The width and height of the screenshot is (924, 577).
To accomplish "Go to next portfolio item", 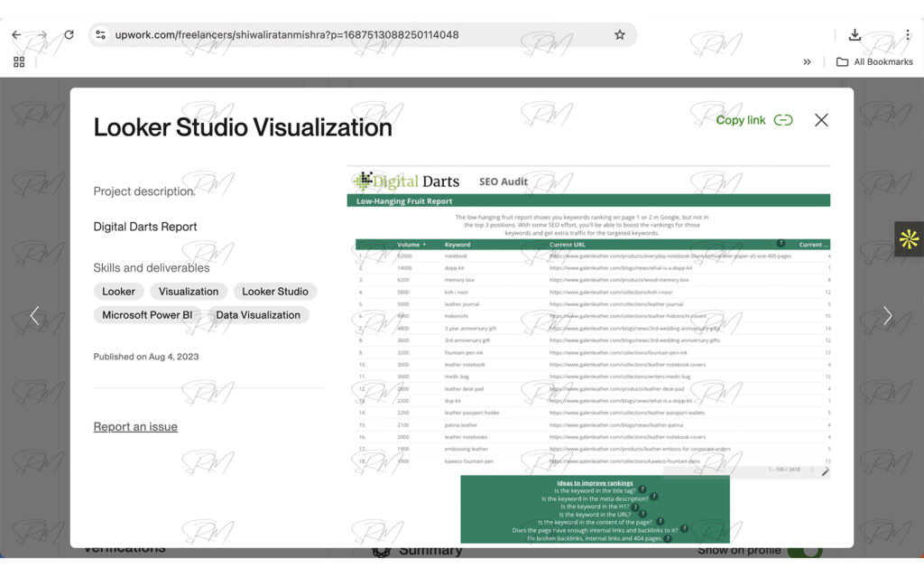I will click(x=888, y=316).
